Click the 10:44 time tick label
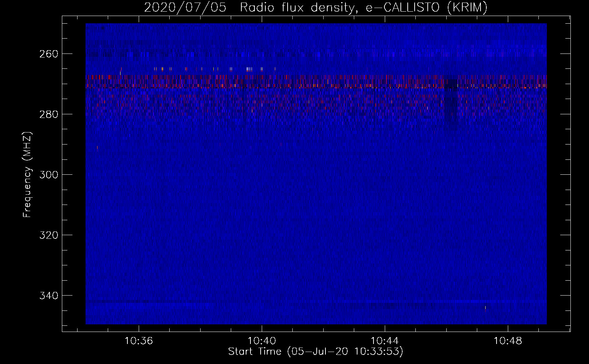 click(x=385, y=341)
